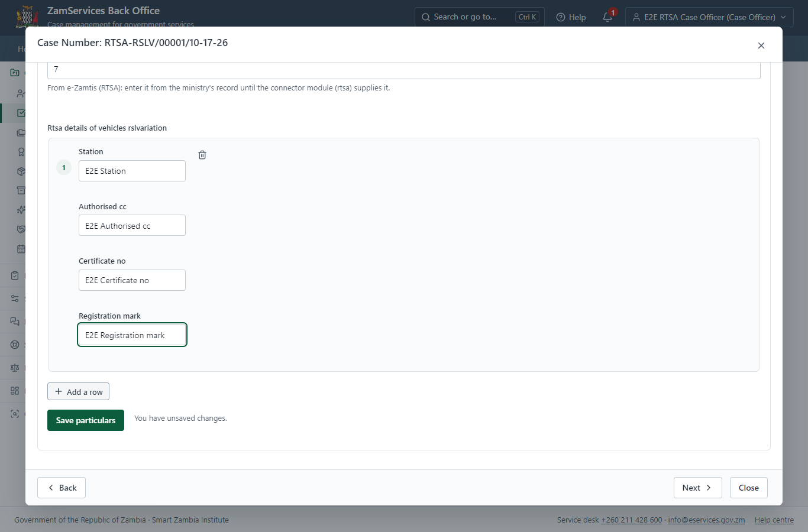Open Help in the top bar
808x532 pixels.
click(571, 17)
